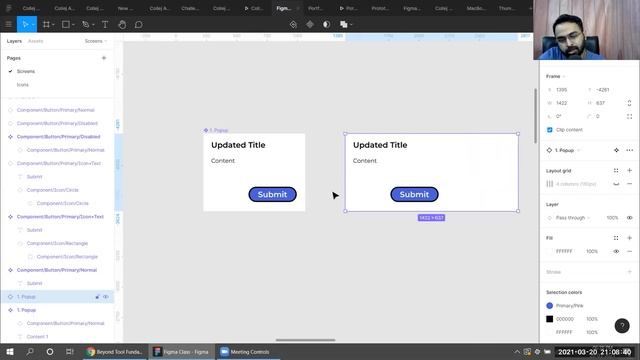Switch to the Assets tab
Image resolution: width=640 pixels, height=360 pixels.
(x=36, y=41)
